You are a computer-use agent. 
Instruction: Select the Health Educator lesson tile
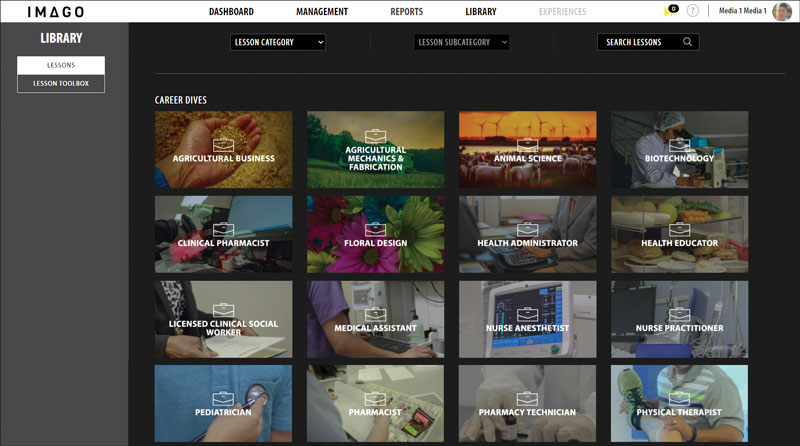(x=679, y=234)
